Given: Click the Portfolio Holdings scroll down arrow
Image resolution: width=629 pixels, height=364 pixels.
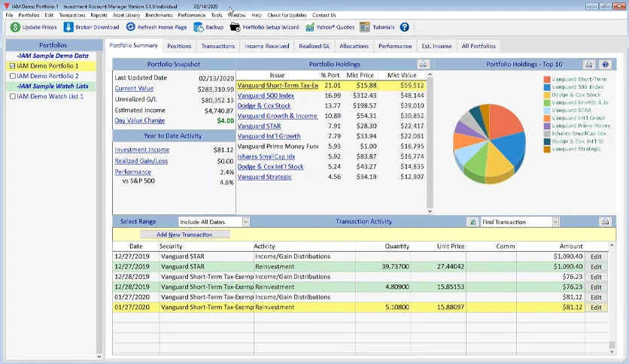Looking at the screenshot, I should coord(430,211).
